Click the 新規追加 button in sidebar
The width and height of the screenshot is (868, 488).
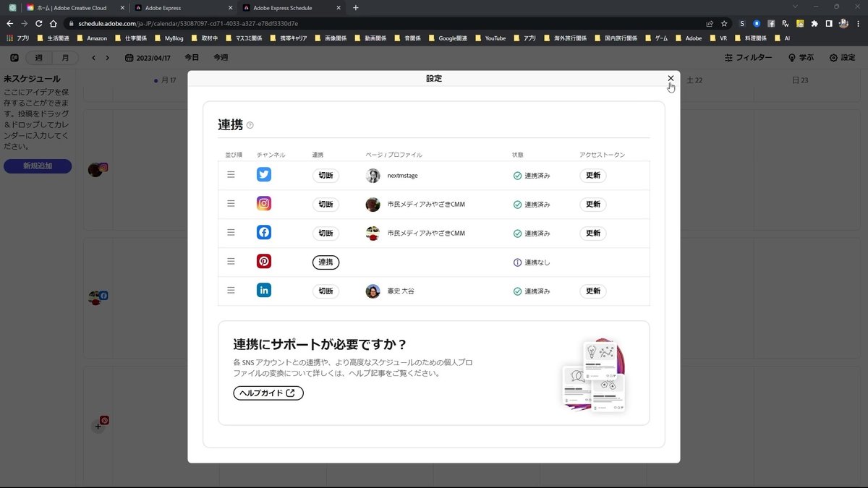tap(38, 166)
